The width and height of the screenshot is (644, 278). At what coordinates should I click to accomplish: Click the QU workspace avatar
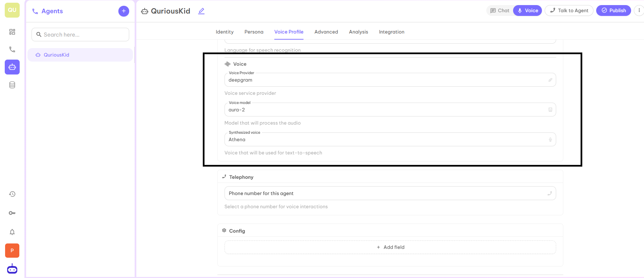coord(12,10)
